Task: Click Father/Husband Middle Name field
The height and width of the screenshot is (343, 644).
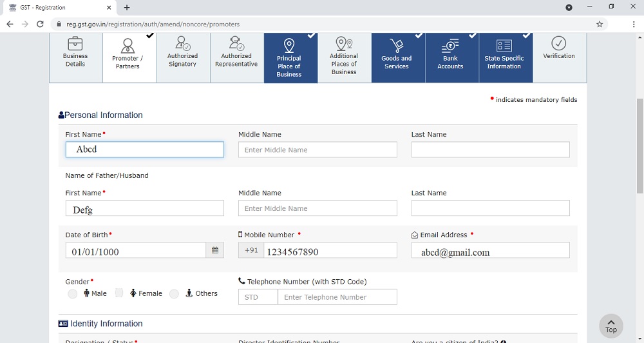Action: [317, 208]
